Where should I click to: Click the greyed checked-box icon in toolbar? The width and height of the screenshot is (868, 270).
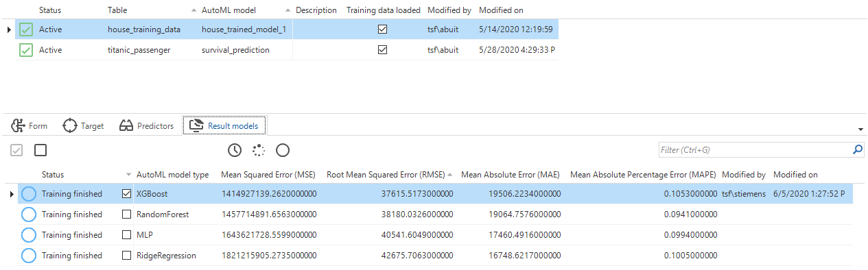tap(17, 149)
